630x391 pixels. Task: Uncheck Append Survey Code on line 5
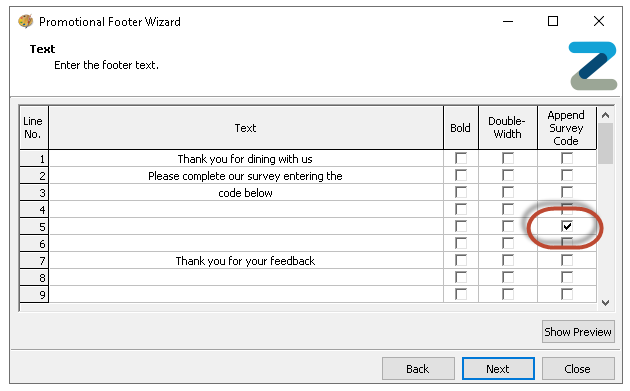(567, 227)
